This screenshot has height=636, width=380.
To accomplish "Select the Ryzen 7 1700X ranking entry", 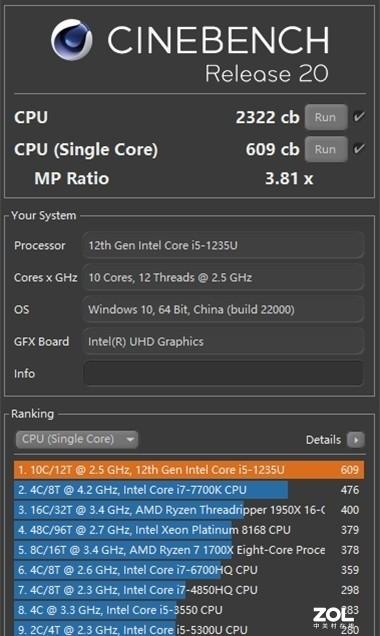I will [x=189, y=550].
